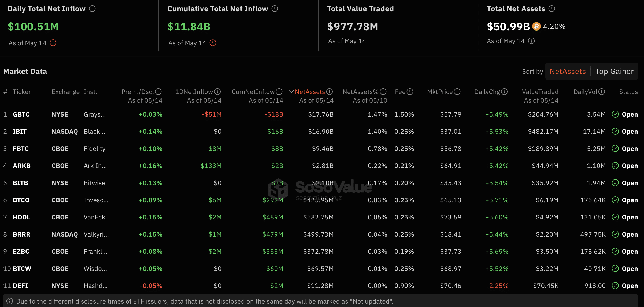Switch sorting to Top Gainer
Viewport: 644px width, 307px height.
coord(614,72)
